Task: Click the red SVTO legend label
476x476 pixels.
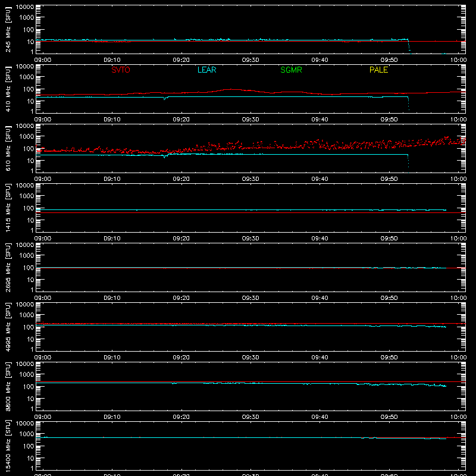Action: [121, 70]
